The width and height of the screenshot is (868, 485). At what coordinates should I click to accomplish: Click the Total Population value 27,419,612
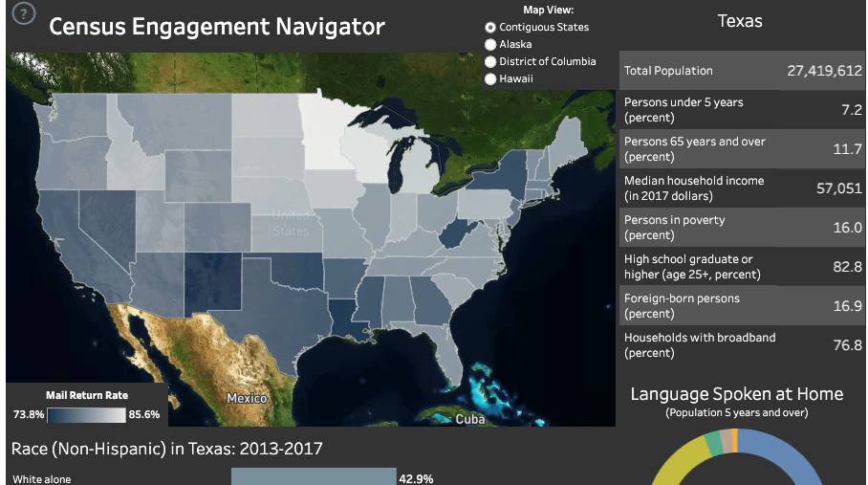tap(824, 71)
